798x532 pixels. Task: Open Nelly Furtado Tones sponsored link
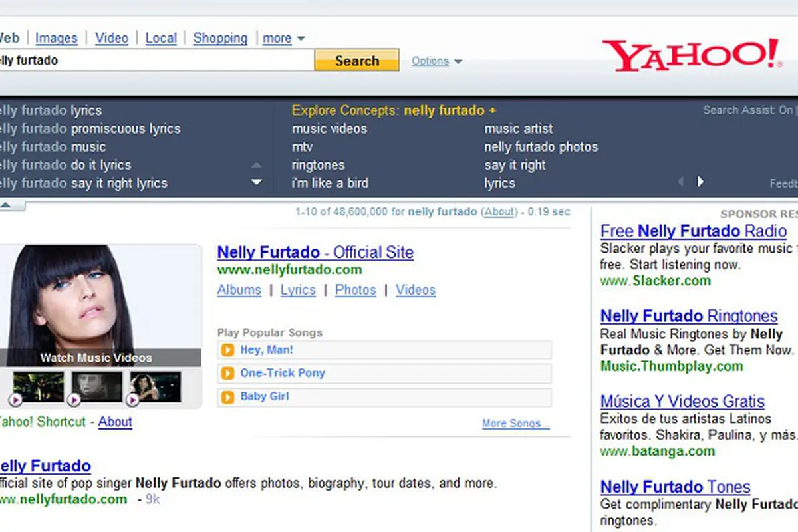coord(676,487)
